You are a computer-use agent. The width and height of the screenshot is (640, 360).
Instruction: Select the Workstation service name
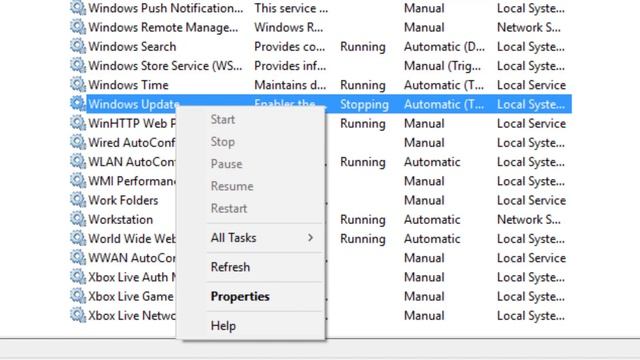tap(121, 219)
